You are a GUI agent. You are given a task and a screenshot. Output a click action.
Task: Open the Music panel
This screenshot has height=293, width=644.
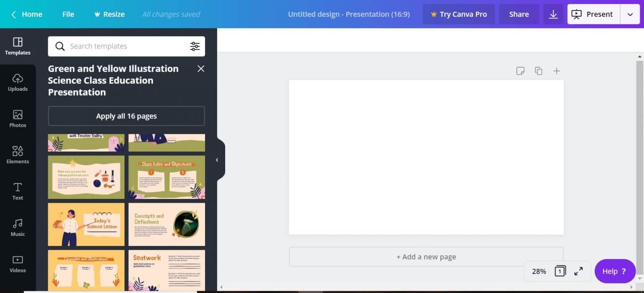point(18,228)
